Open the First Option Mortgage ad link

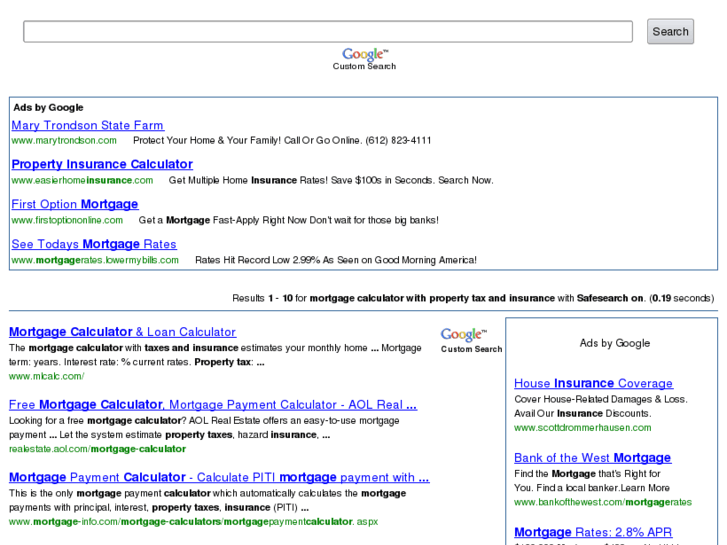tap(75, 204)
